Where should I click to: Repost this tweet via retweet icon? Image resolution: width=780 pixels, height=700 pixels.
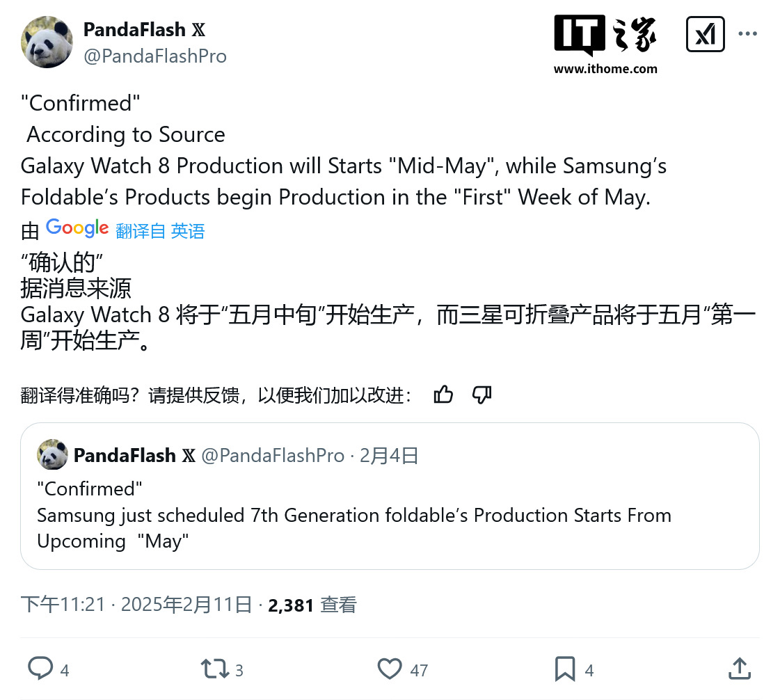coord(214,669)
